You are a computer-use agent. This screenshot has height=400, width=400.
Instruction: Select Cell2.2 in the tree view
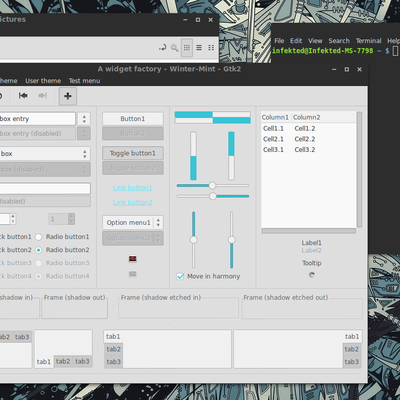point(305,139)
